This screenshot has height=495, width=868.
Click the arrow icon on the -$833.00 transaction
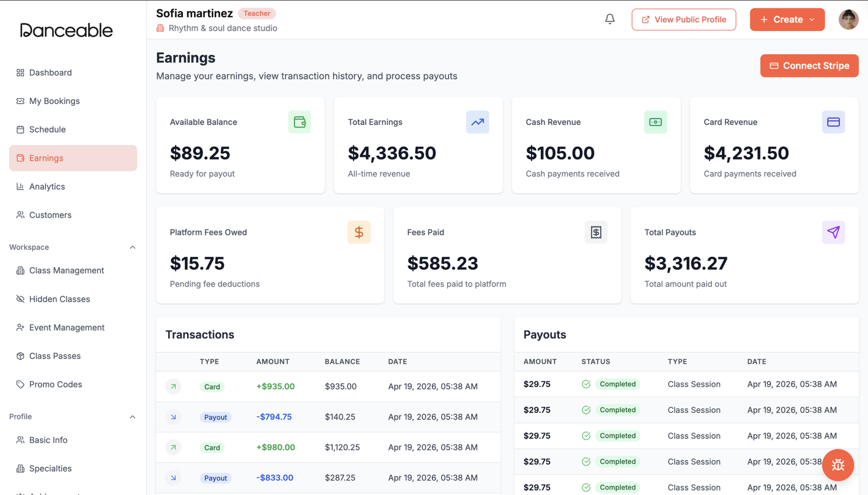173,478
